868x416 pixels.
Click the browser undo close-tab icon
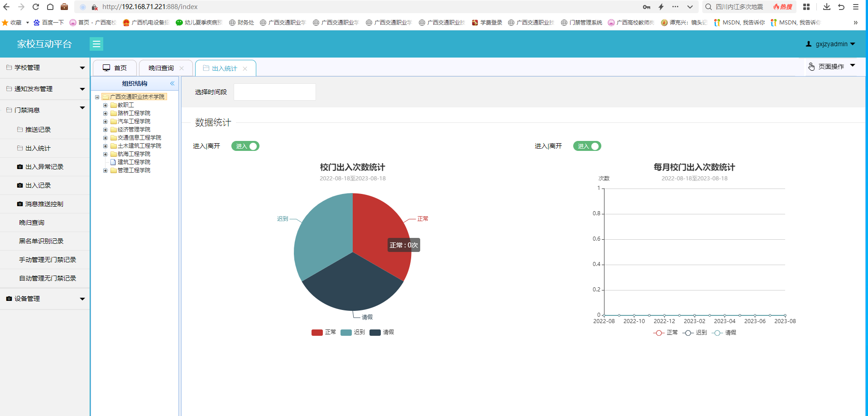(841, 7)
